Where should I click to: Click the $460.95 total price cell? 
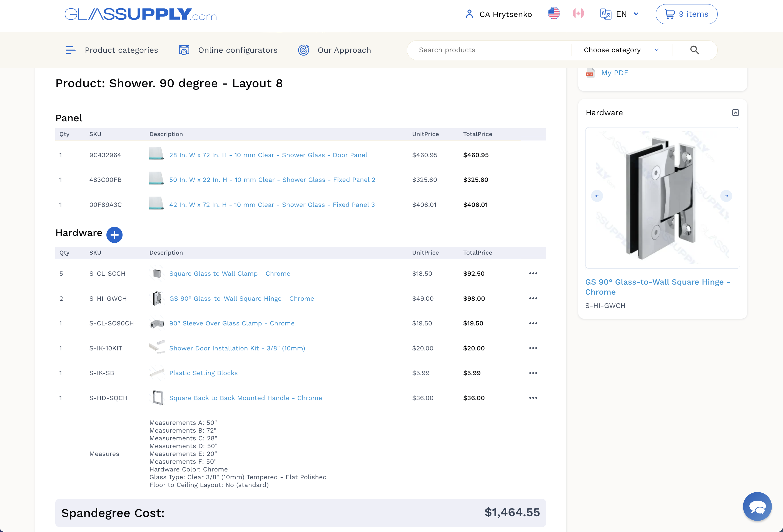[x=476, y=155]
